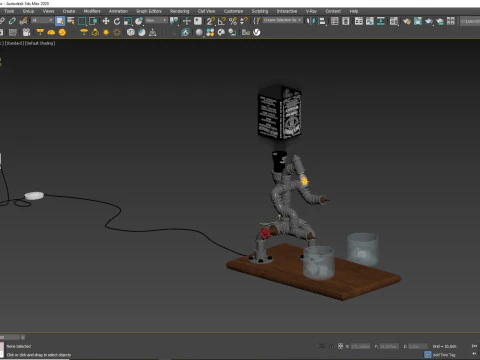Viewport: 480px width, 360px height.
Task: Open the Schematic View
Action: 381,21
